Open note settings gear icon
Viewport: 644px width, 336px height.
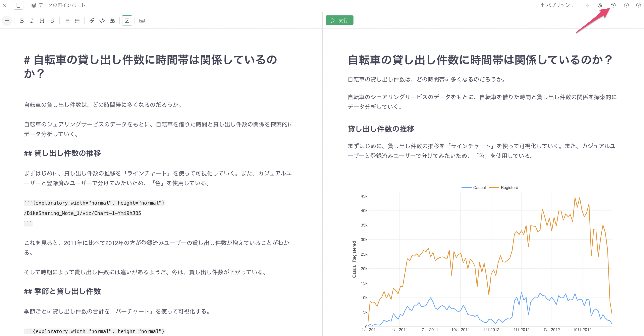(599, 5)
